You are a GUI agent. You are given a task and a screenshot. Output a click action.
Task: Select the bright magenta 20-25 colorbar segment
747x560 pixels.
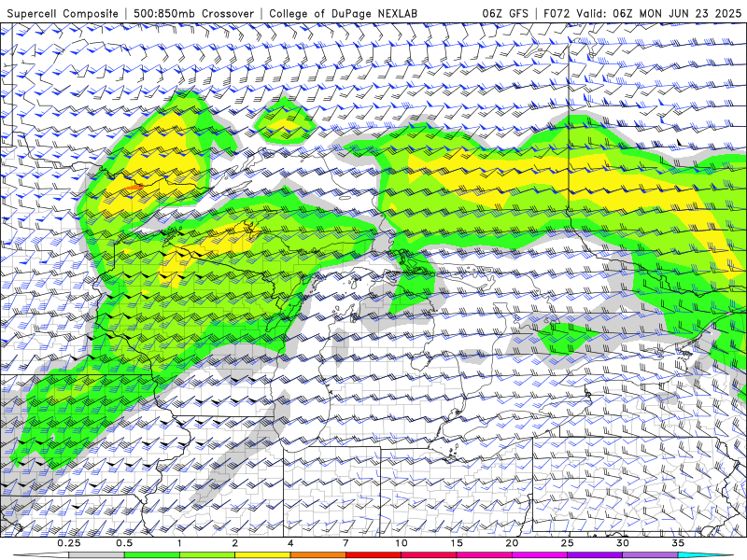click(x=540, y=555)
